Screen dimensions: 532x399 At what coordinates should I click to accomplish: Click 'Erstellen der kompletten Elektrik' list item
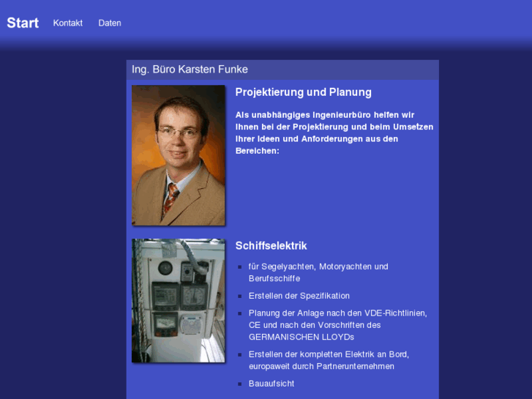pos(329,360)
